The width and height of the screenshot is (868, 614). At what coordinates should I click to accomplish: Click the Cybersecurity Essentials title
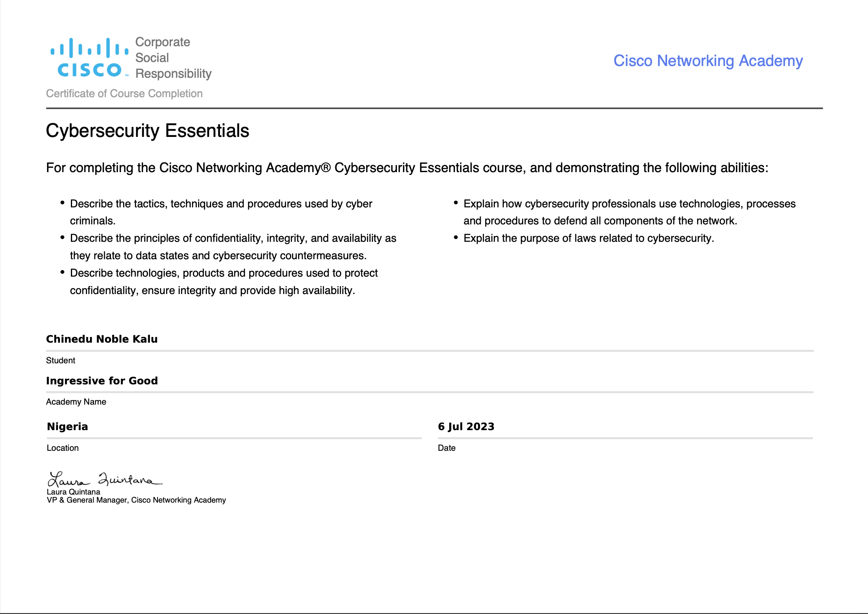pos(147,131)
